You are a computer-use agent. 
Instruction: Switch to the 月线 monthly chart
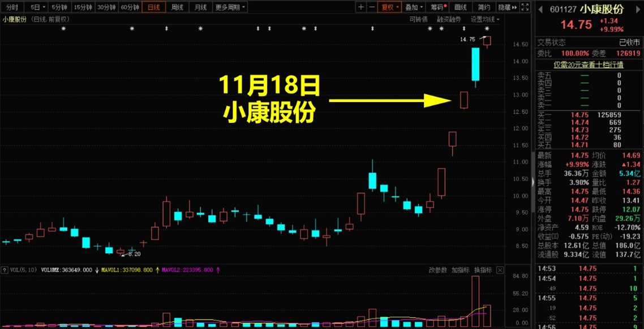pos(200,7)
